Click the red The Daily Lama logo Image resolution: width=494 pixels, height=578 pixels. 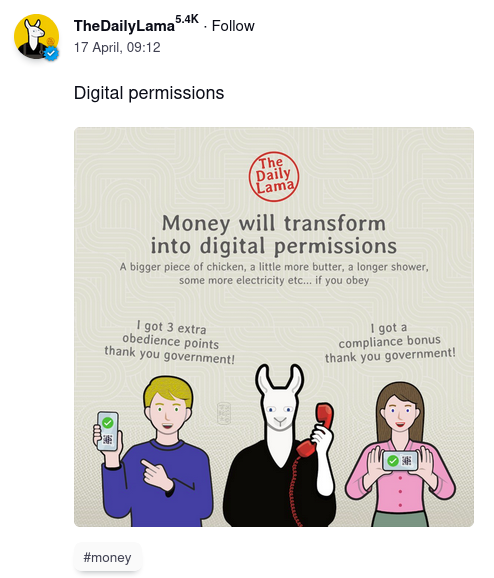(274, 177)
